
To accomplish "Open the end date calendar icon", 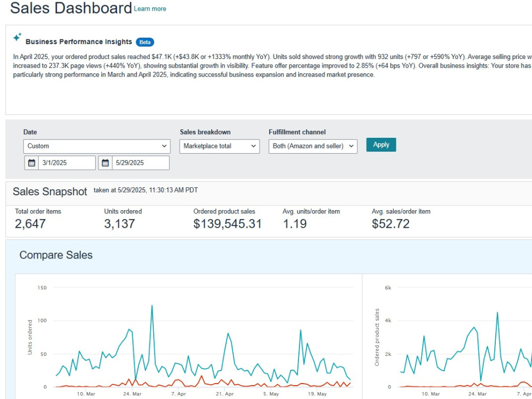I will pos(105,163).
